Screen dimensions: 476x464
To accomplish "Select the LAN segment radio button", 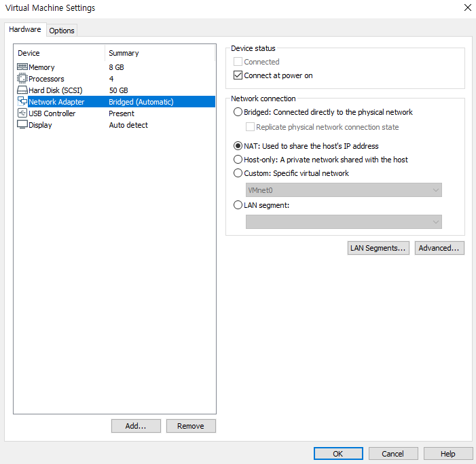I will [238, 205].
